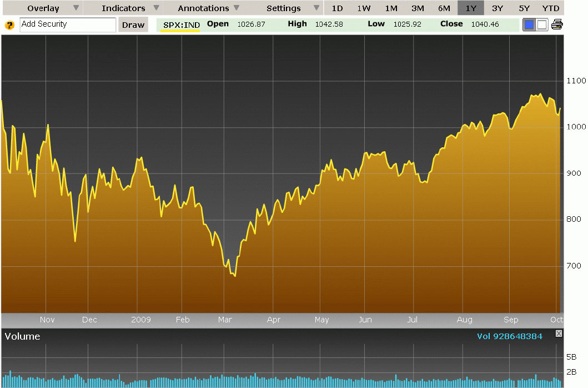
Task: Click the Add Security input field
Action: (x=68, y=24)
